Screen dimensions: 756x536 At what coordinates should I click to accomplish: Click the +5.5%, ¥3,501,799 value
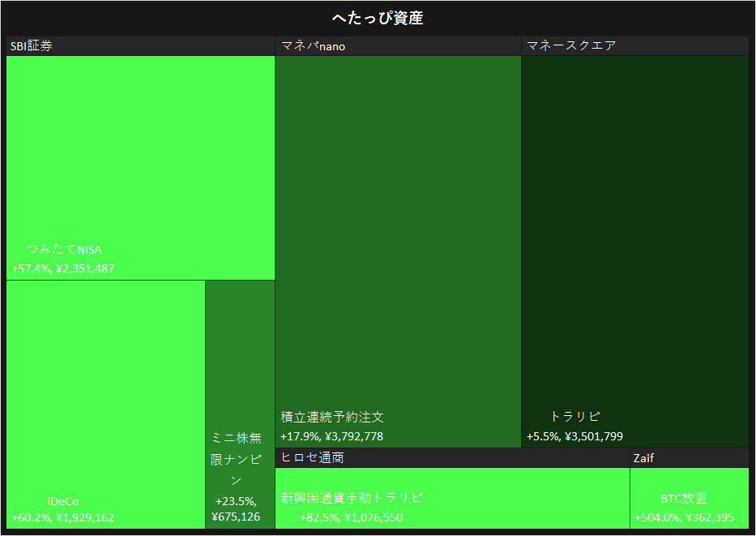coord(574,436)
